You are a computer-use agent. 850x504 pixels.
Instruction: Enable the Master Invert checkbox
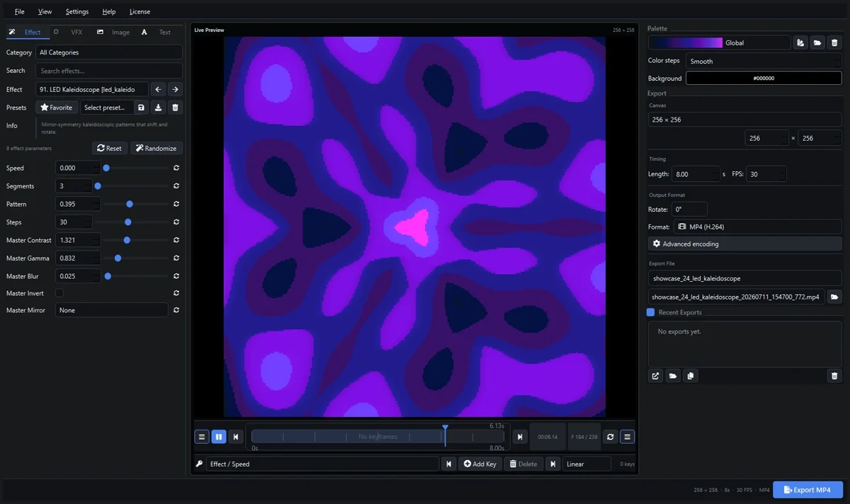[x=59, y=293]
